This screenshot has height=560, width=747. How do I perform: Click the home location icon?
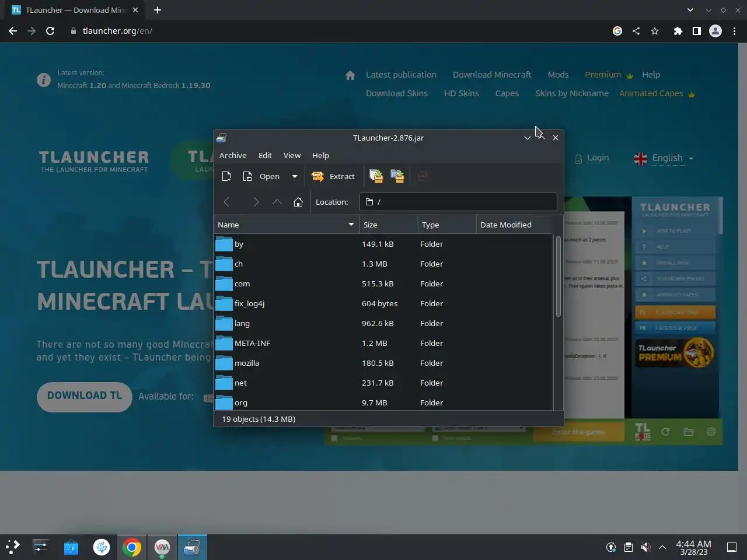point(298,202)
